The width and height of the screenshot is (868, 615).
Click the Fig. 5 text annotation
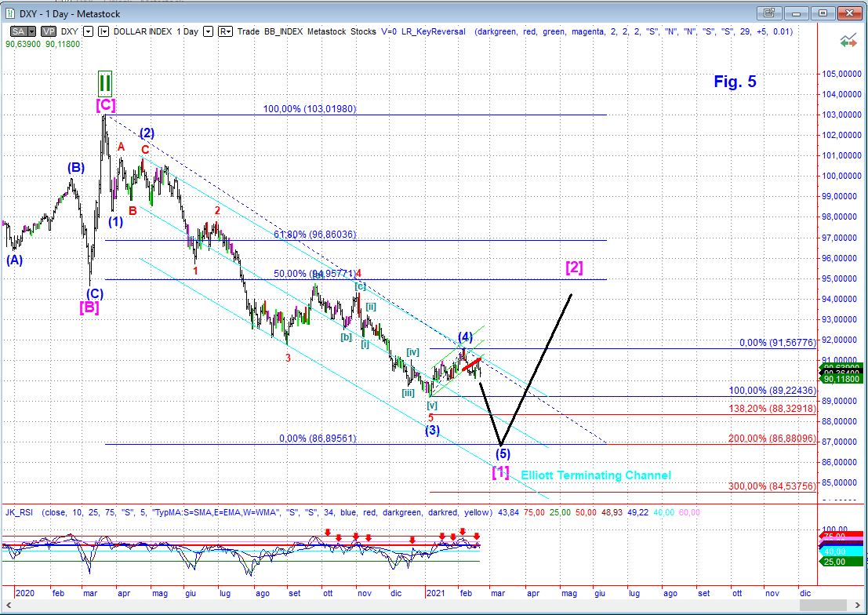click(735, 82)
